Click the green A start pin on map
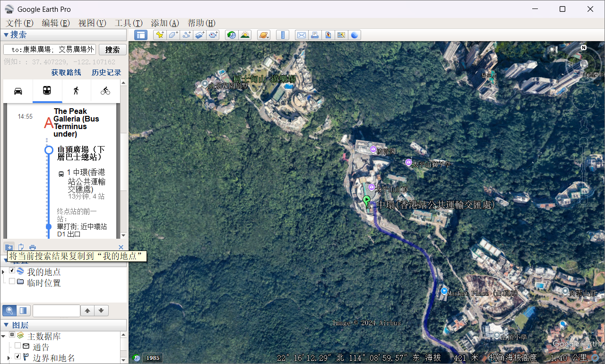Image resolution: width=605 pixels, height=364 pixels. pos(367,201)
